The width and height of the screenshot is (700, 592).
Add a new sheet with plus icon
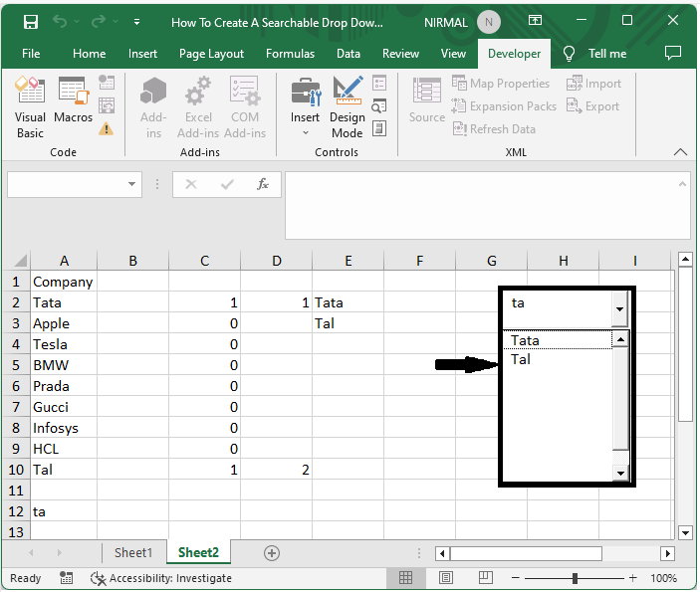tap(271, 553)
